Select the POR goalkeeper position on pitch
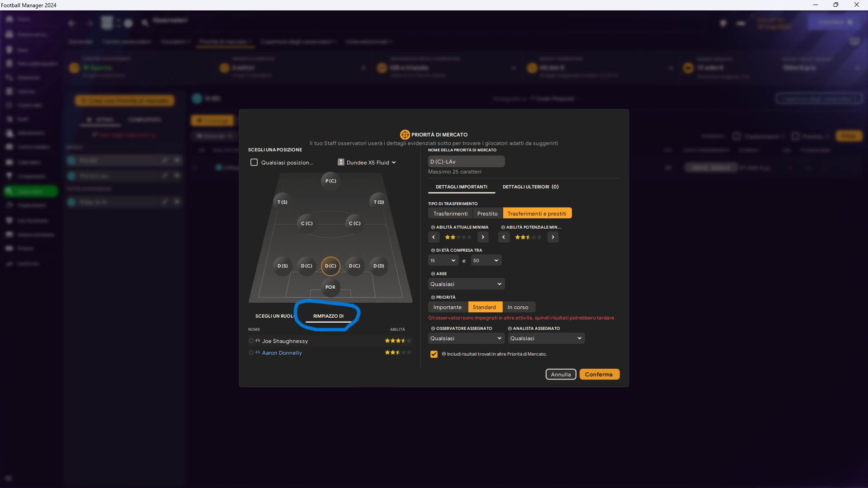This screenshot has width=868, height=488. [330, 287]
